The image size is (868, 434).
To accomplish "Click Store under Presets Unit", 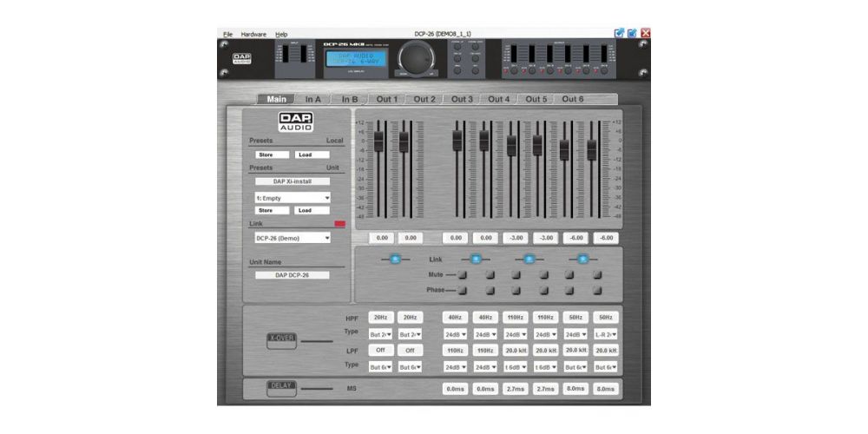I will click(x=272, y=210).
